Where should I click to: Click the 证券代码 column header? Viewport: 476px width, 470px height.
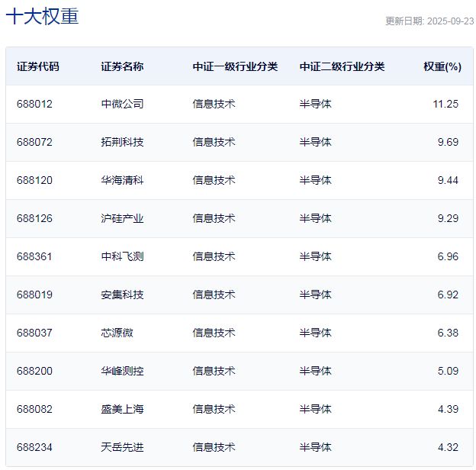click(38, 66)
